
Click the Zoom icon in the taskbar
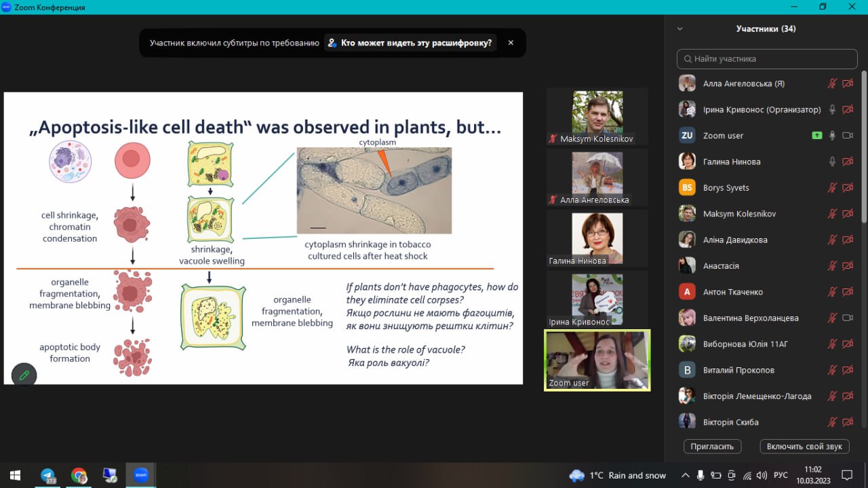(141, 475)
